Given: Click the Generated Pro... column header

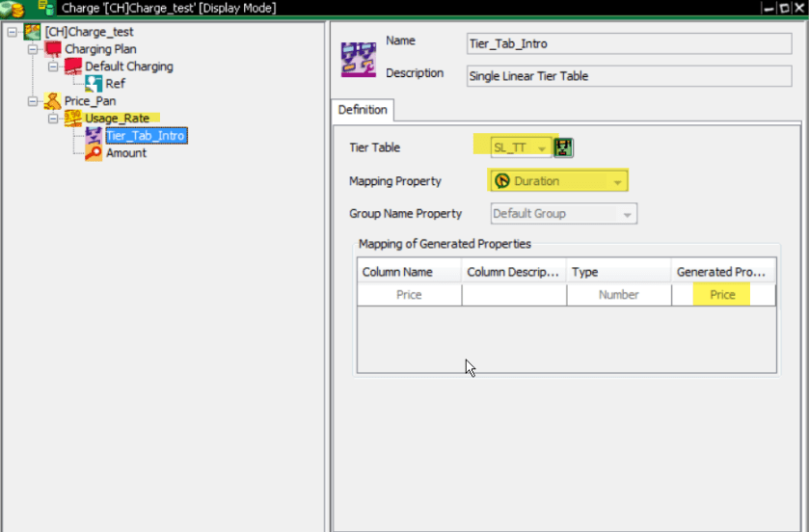Looking at the screenshot, I should 723,272.
